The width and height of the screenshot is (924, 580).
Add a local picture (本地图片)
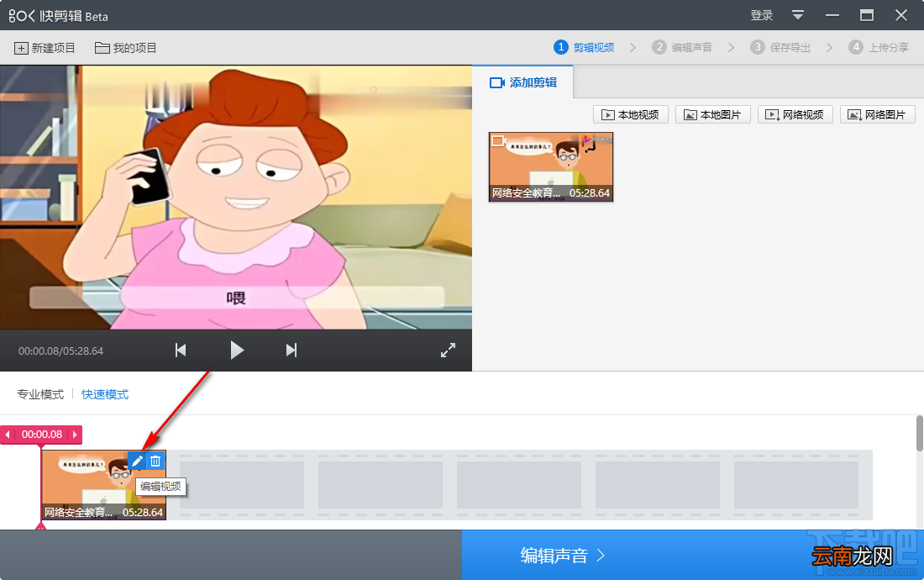713,114
